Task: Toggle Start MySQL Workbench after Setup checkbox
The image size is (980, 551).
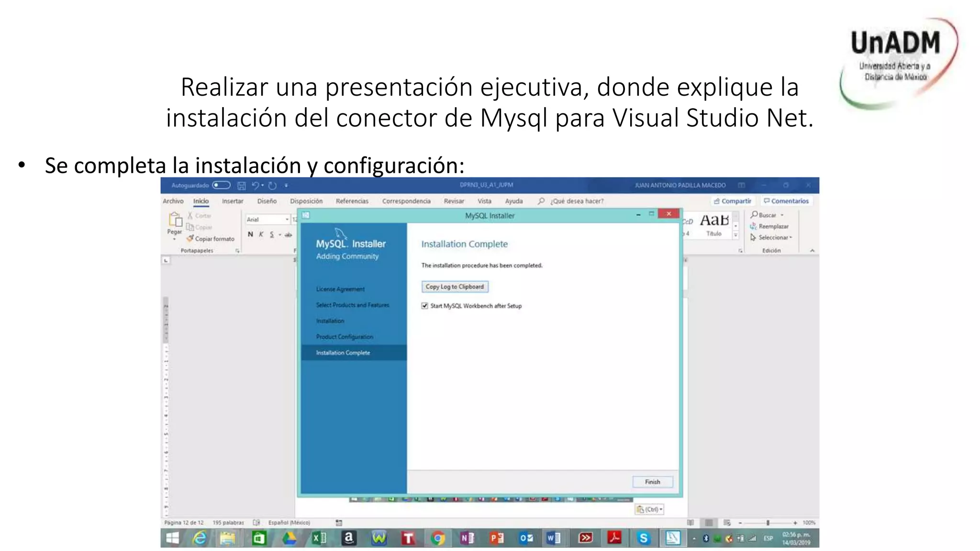Action: click(x=424, y=306)
